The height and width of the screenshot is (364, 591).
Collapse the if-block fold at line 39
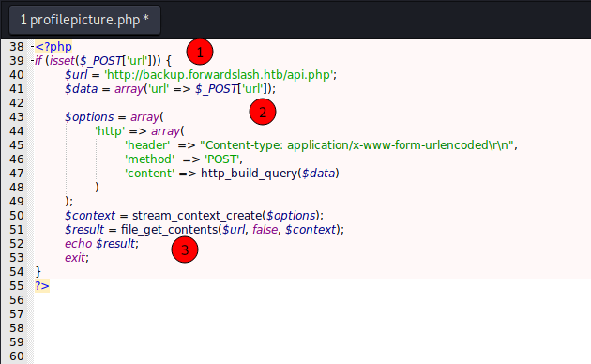point(32,61)
